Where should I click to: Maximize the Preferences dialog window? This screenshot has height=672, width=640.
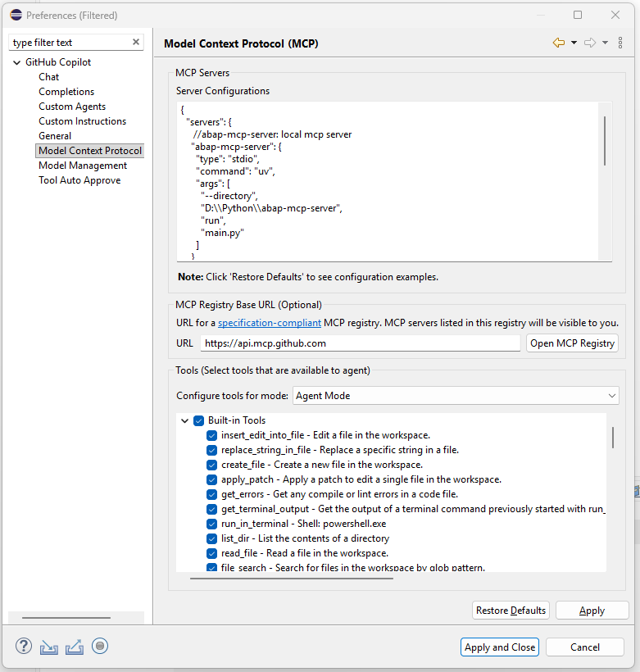click(x=578, y=15)
